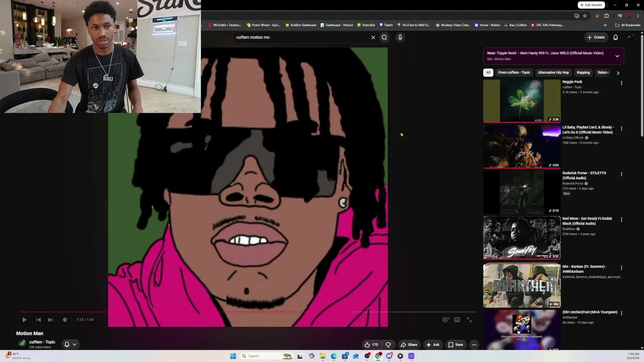
Task: Open options menu for Kankan mix
Action: [621, 268]
